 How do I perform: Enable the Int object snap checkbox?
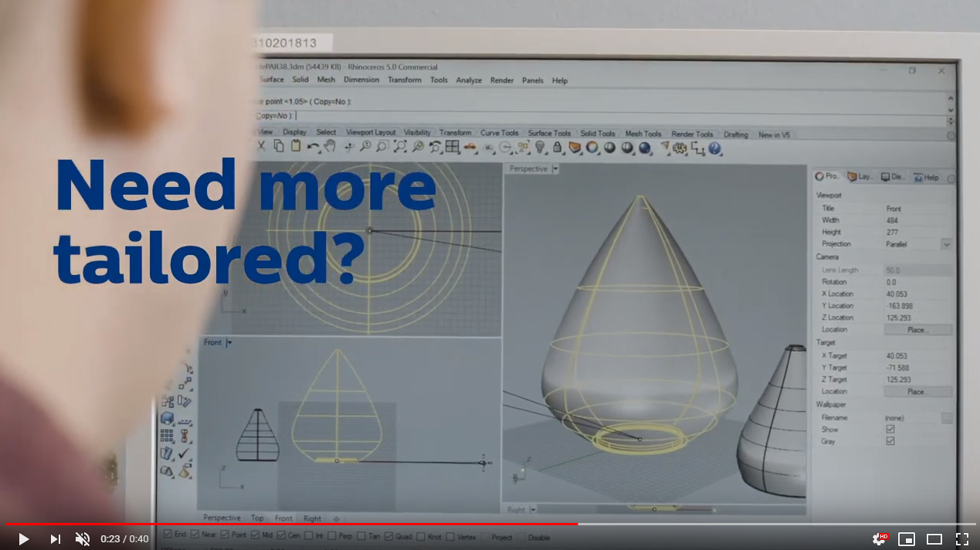coord(307,537)
